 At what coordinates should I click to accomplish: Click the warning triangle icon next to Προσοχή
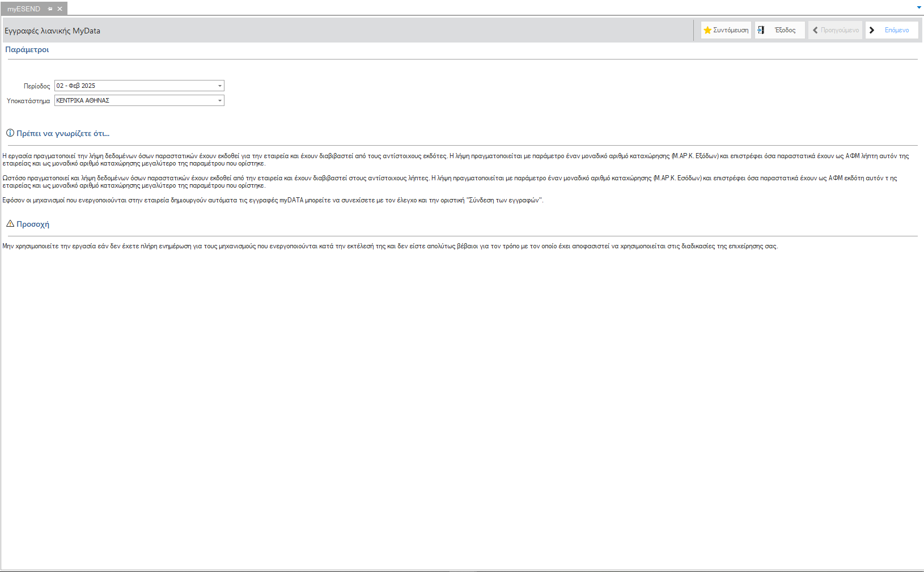coord(10,224)
